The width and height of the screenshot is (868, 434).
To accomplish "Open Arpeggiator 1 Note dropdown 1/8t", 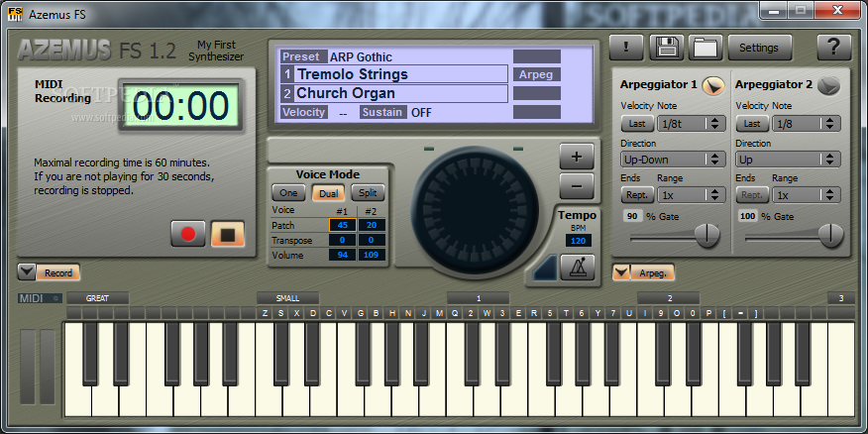I will click(691, 124).
